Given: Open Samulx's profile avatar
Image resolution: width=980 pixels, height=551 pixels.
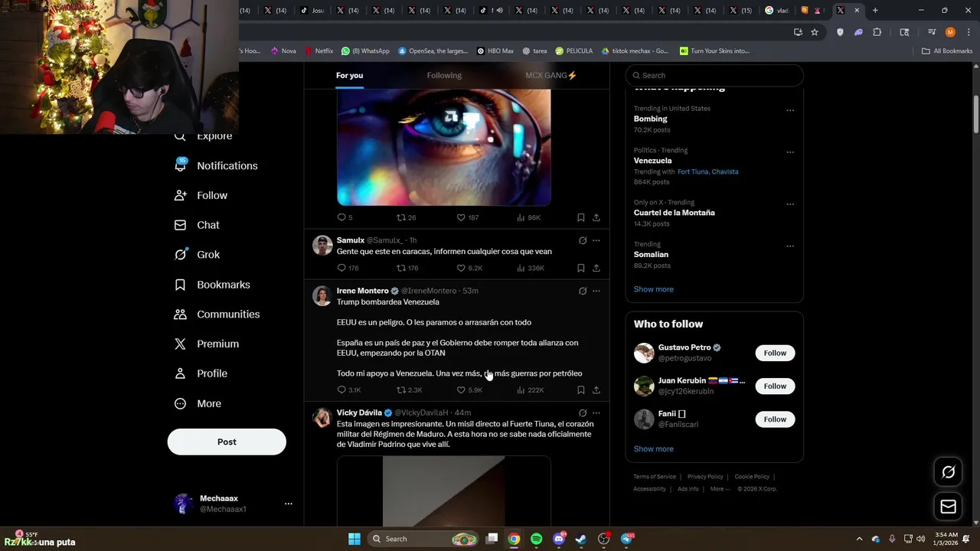Looking at the screenshot, I should click(x=322, y=245).
